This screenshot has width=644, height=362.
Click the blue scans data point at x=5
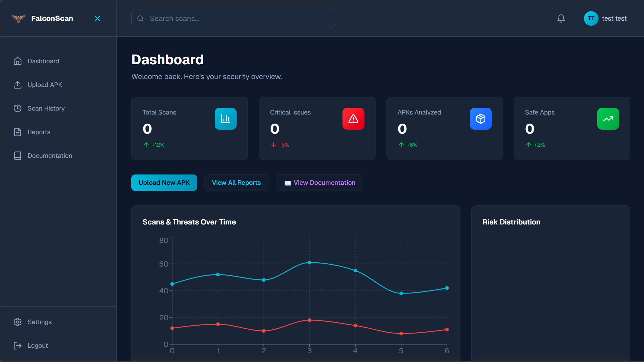click(x=401, y=293)
